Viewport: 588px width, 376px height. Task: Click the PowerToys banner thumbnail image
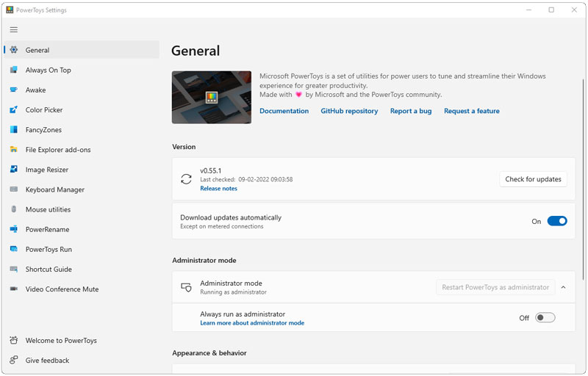212,98
